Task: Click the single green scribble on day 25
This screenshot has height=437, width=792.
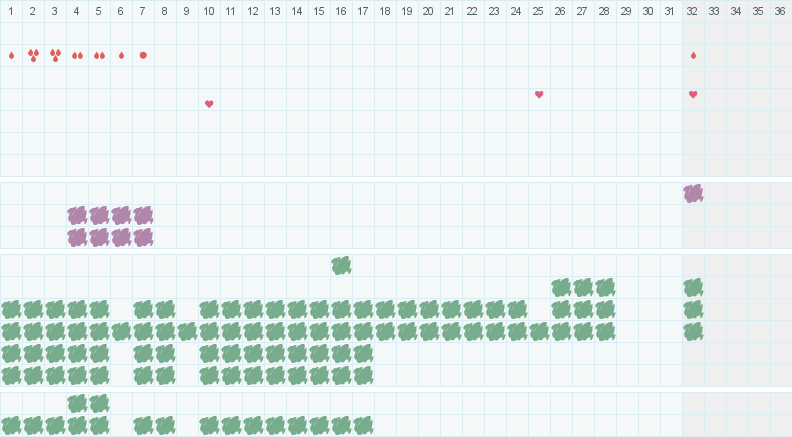Action: pyautogui.click(x=539, y=331)
